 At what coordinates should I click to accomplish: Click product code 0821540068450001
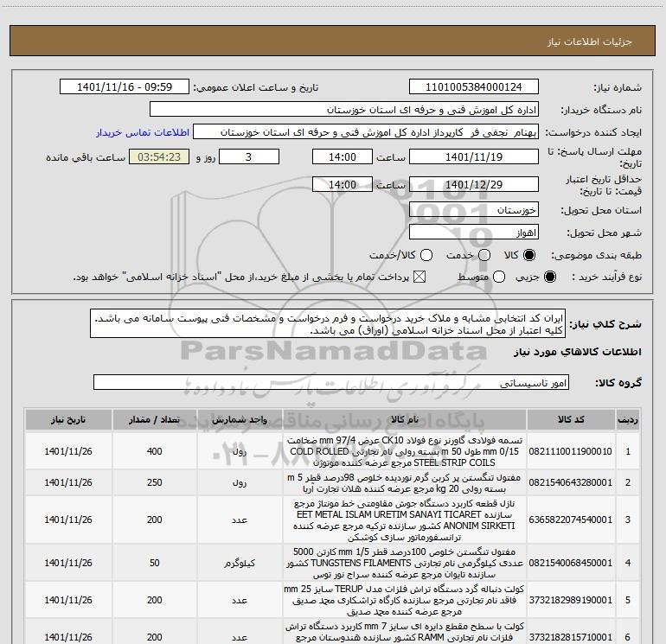click(x=571, y=563)
